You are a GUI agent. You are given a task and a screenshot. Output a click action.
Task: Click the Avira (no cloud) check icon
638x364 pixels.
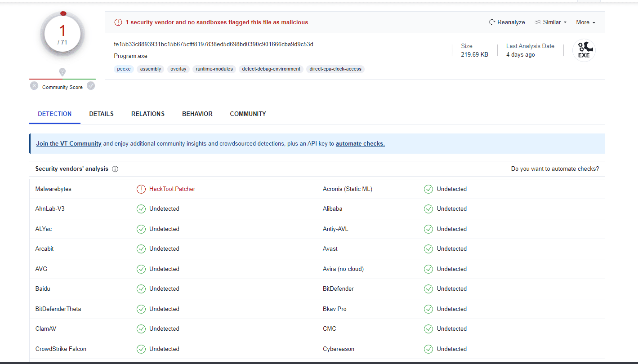[428, 269]
